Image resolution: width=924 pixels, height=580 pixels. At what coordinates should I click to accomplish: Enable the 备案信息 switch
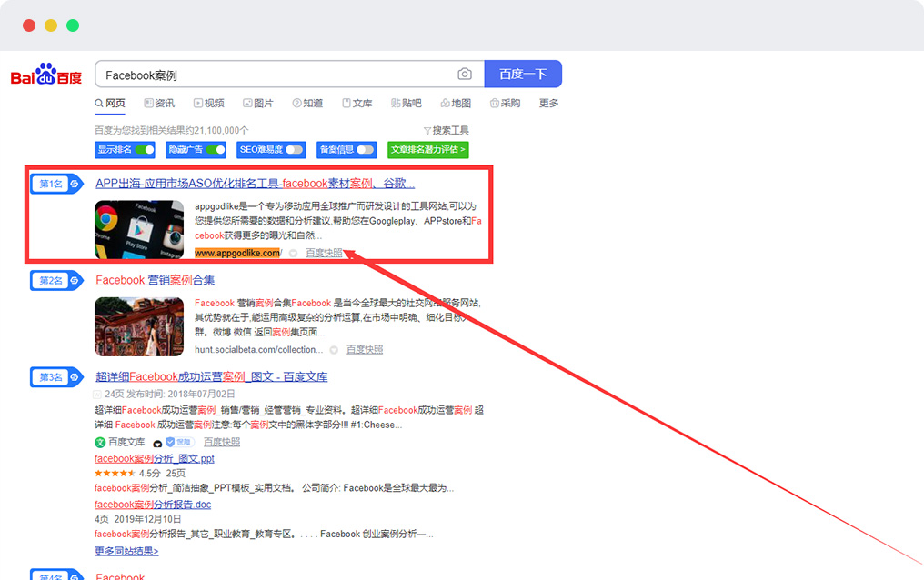[x=366, y=150]
